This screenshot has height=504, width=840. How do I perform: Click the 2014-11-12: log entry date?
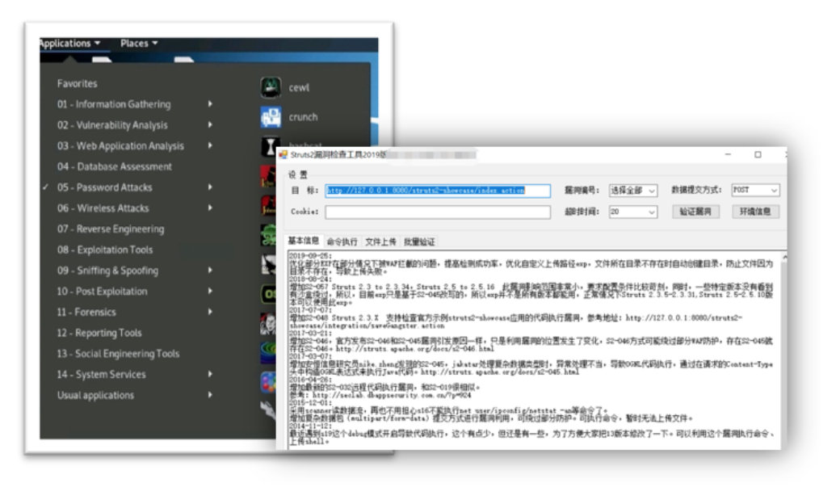[x=310, y=426]
